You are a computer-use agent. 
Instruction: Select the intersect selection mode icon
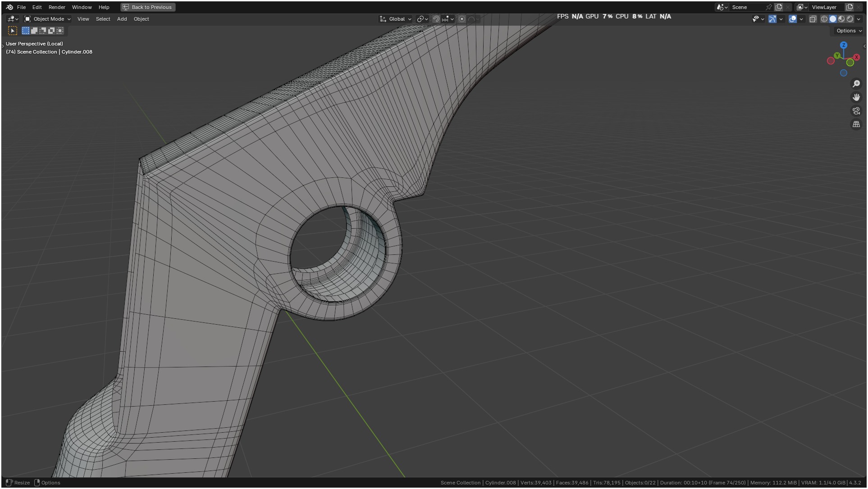click(x=60, y=31)
